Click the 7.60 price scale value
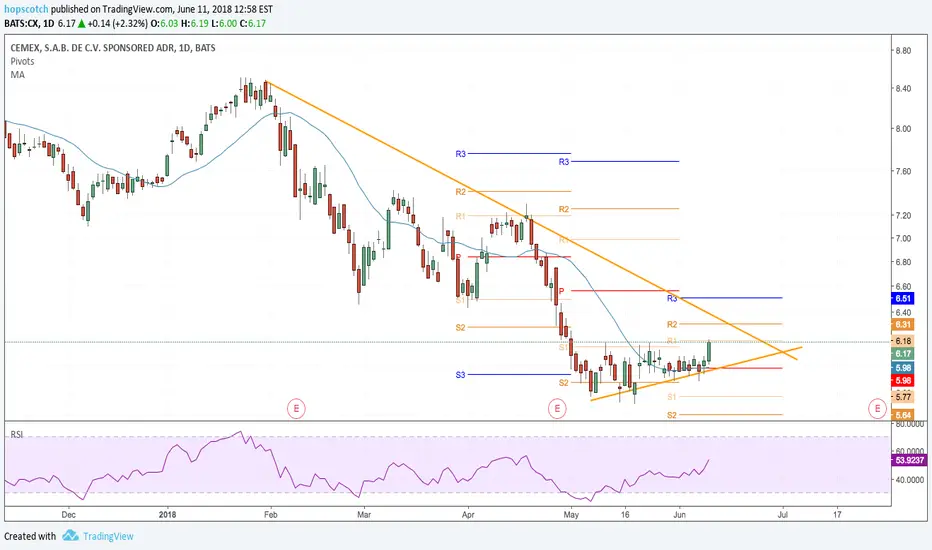 [903, 171]
